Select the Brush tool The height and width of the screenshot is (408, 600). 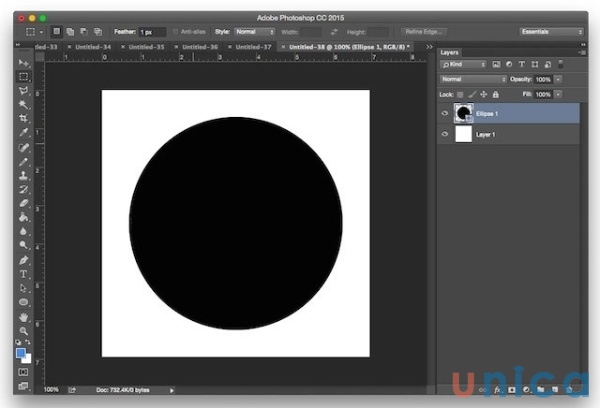23,162
